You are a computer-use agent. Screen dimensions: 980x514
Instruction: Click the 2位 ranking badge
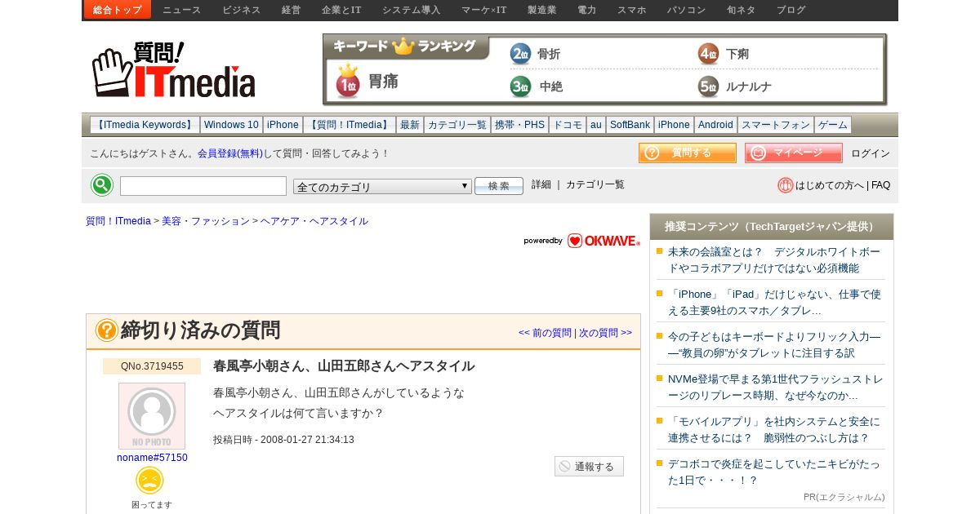520,54
